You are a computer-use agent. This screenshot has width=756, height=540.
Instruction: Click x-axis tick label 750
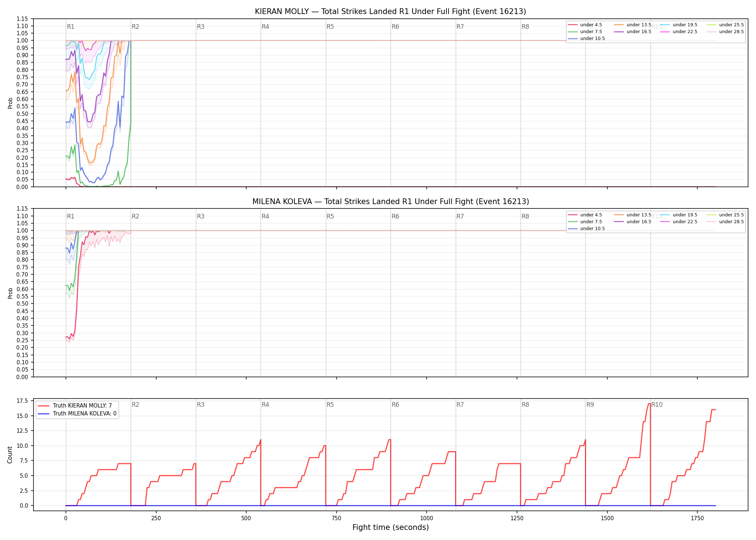337,518
